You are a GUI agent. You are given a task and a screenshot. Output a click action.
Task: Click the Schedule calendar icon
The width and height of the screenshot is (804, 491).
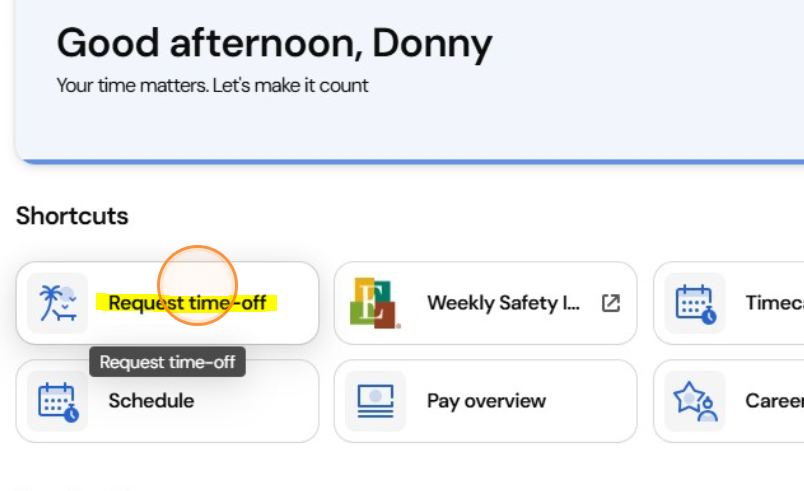pos(58,402)
